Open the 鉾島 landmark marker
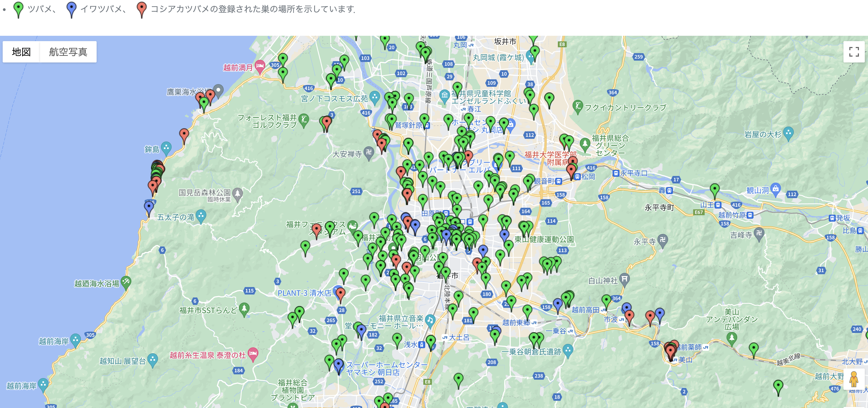This screenshot has height=408, width=868. point(166,148)
